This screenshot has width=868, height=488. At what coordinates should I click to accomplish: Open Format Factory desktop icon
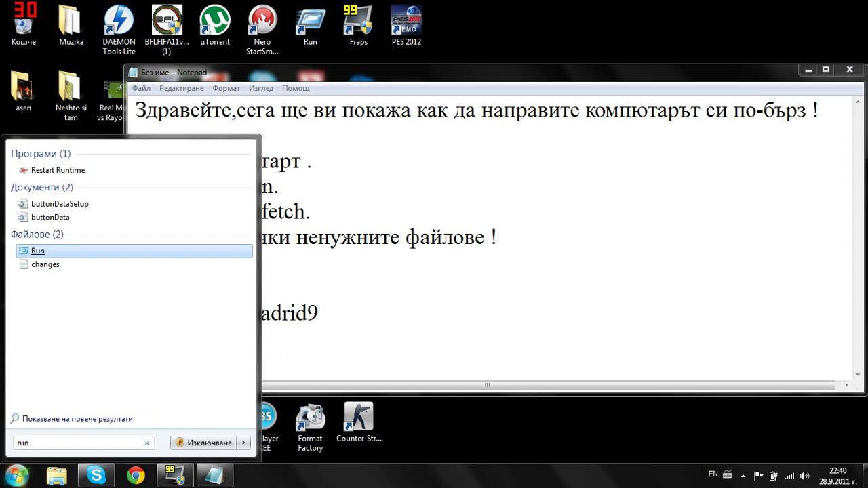pyautogui.click(x=310, y=420)
